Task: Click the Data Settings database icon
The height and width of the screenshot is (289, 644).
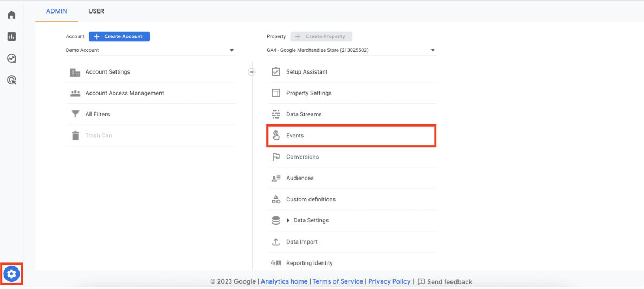Action: click(x=276, y=221)
